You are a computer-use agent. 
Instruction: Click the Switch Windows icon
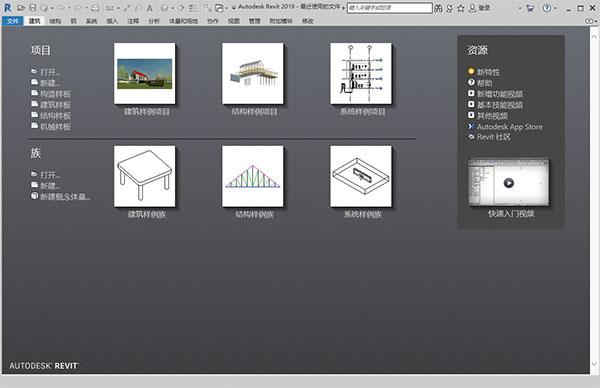[x=219, y=8]
